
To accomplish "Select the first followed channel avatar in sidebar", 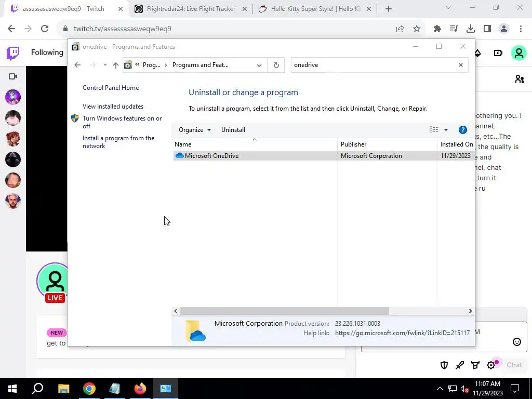I will [13, 97].
